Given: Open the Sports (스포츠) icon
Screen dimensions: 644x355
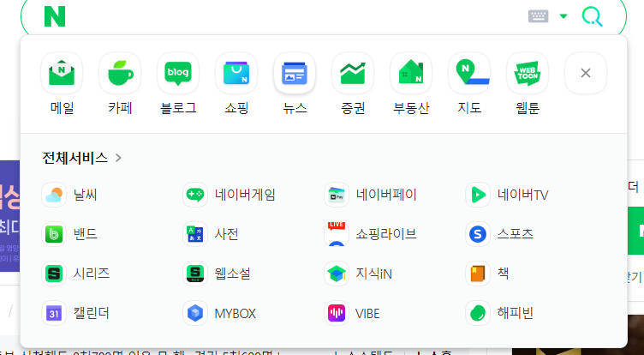Looking at the screenshot, I should 478,234.
